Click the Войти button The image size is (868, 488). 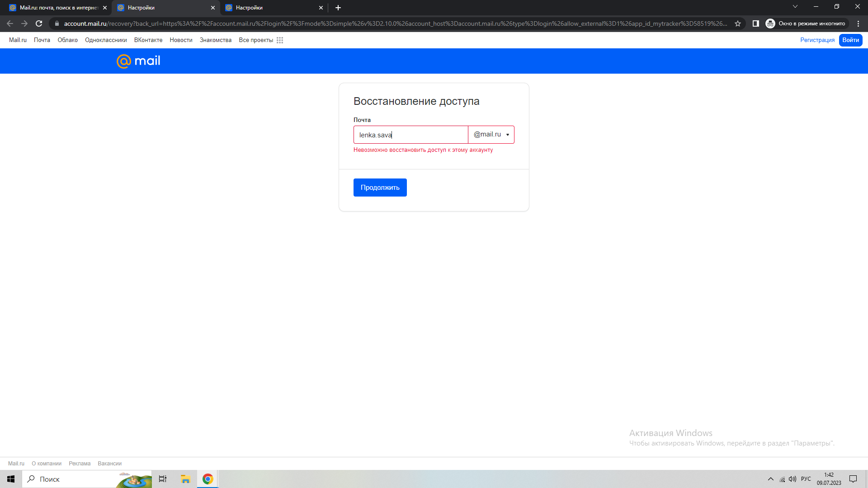(x=850, y=40)
